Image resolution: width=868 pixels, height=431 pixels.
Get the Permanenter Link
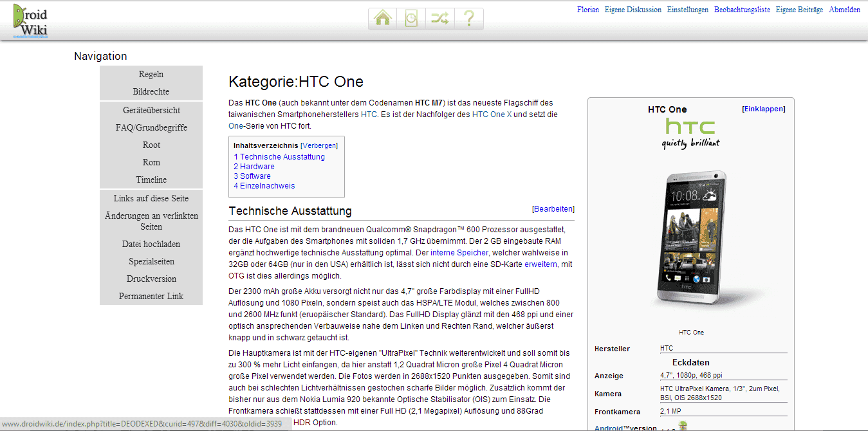pos(151,296)
